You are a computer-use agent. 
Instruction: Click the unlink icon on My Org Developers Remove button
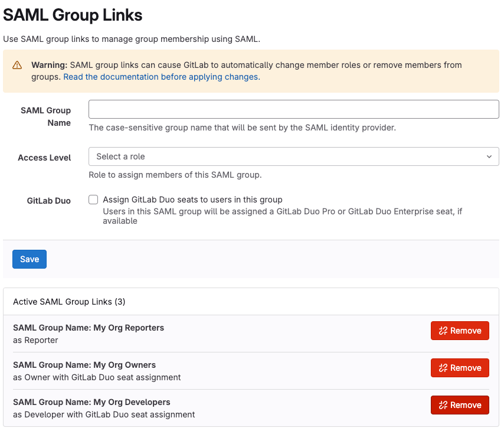pyautogui.click(x=442, y=405)
